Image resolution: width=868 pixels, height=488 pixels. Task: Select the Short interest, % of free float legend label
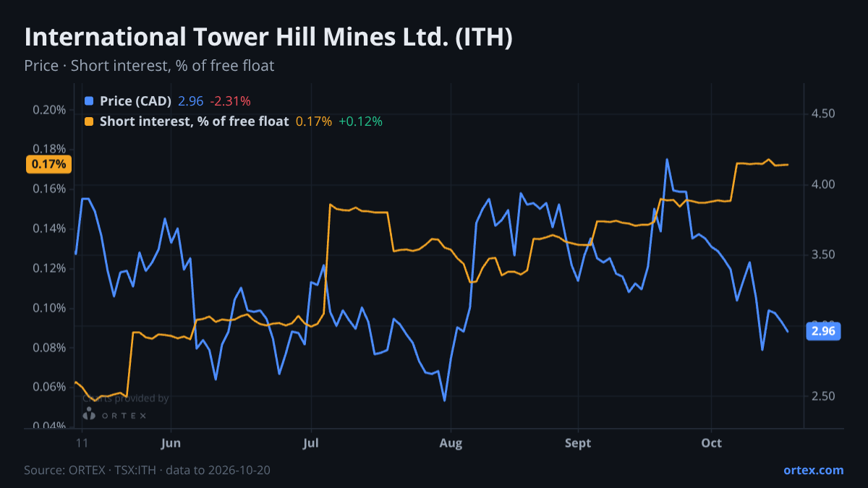coord(194,121)
